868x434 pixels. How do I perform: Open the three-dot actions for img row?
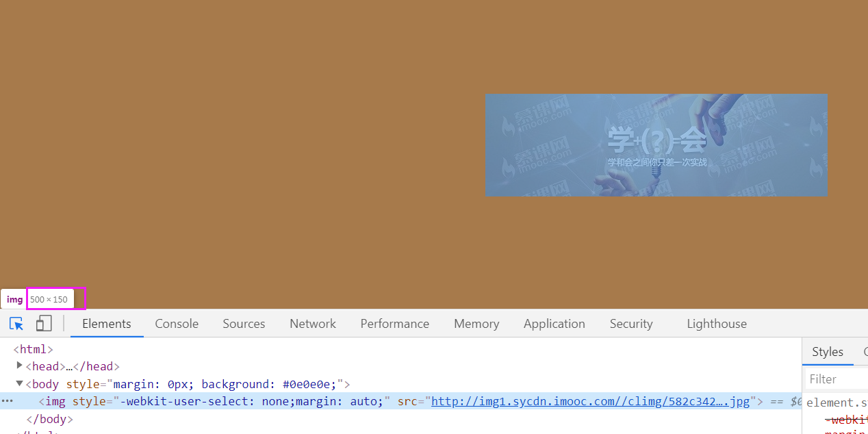pos(8,401)
